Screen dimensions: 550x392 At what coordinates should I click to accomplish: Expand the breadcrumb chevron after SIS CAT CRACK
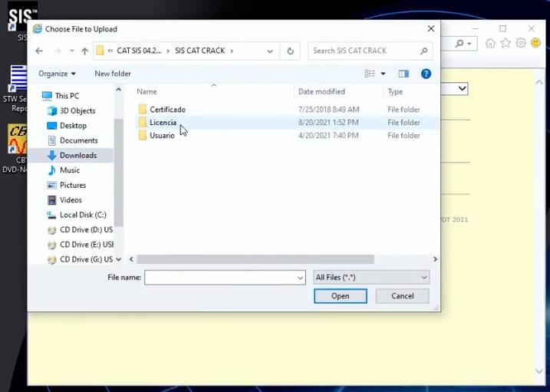232,51
